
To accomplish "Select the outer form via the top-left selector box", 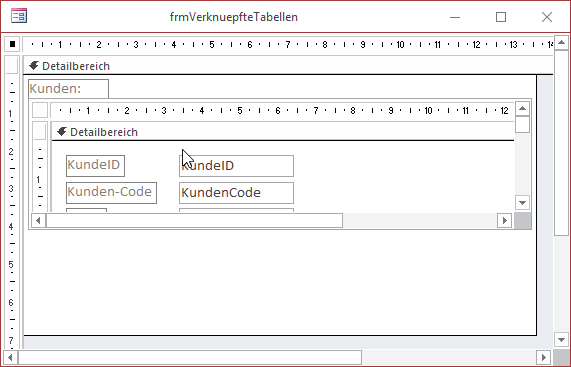I will pyautogui.click(x=12, y=44).
